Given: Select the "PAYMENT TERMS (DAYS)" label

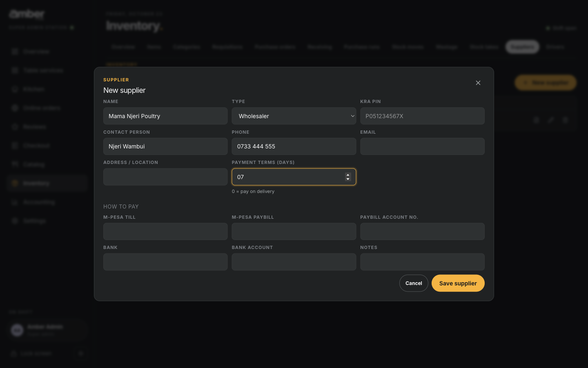Looking at the screenshot, I should point(263,162).
